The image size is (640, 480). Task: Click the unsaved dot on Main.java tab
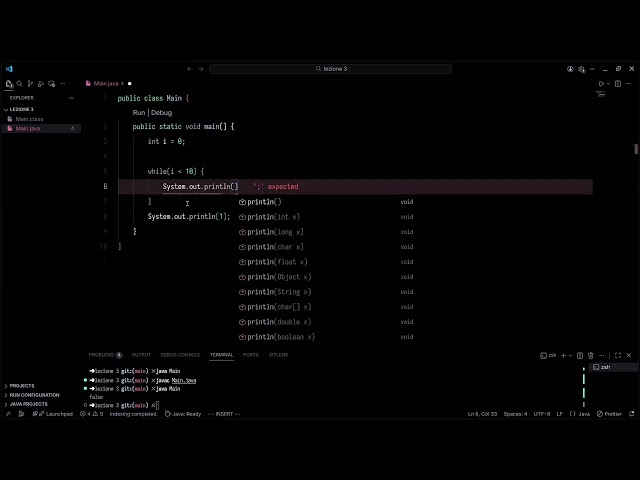coord(130,84)
